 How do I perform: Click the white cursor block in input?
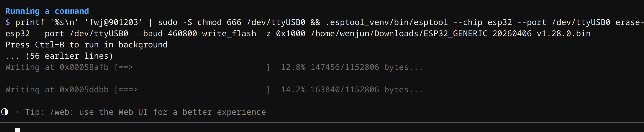tap(18, 130)
